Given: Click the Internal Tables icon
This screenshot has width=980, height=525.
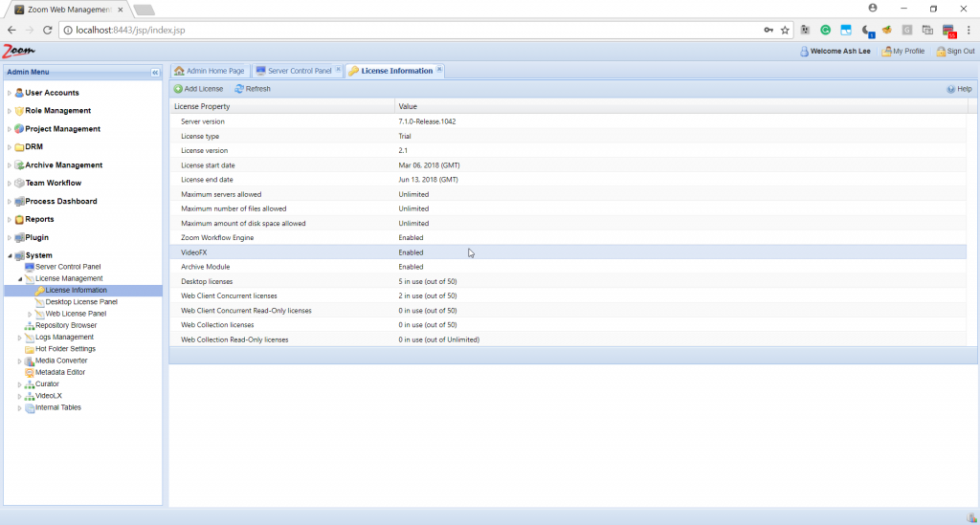Looking at the screenshot, I should (30, 407).
